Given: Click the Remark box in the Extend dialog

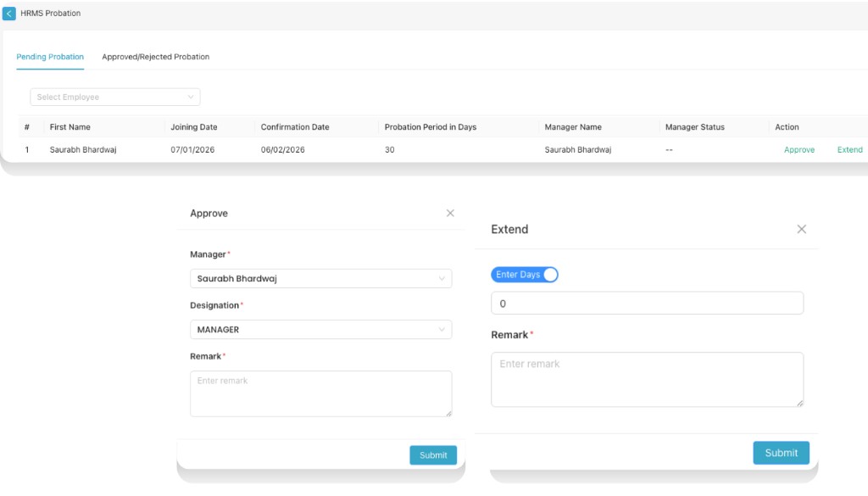Looking at the screenshot, I should (647, 379).
